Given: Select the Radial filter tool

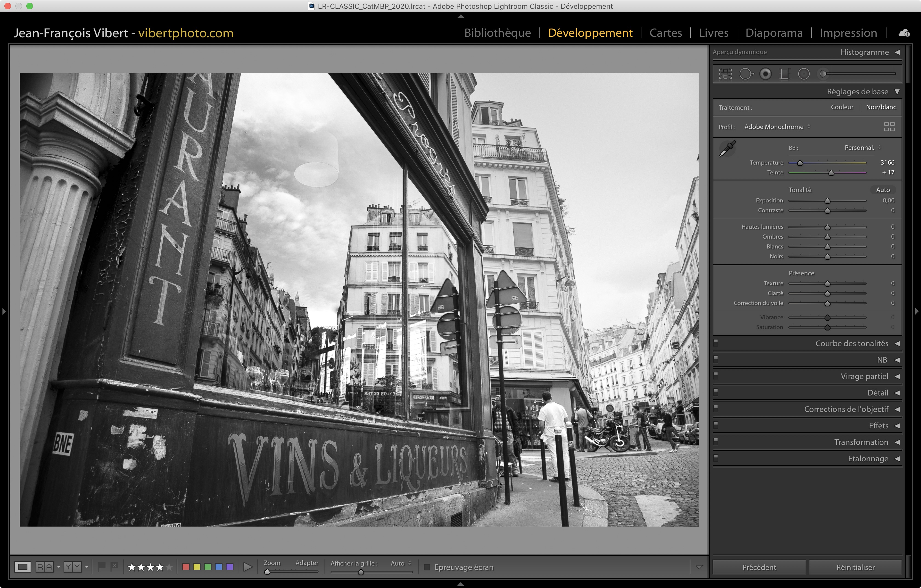Looking at the screenshot, I should click(x=804, y=74).
